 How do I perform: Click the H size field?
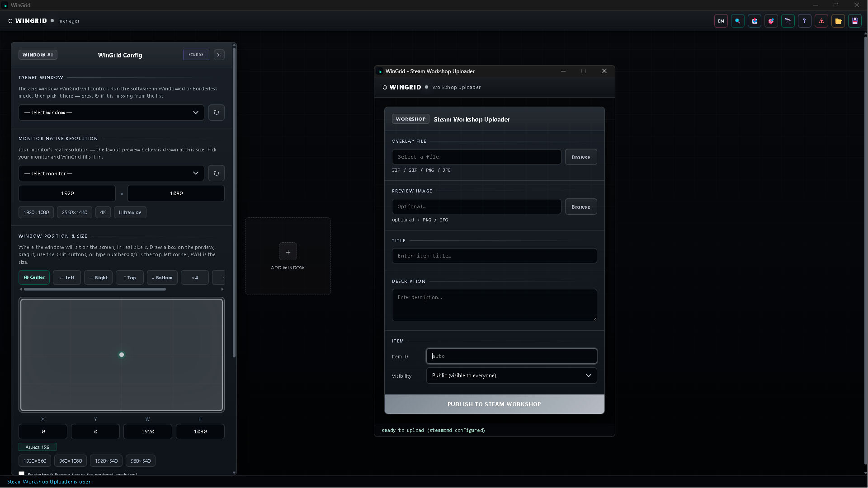[x=200, y=432]
